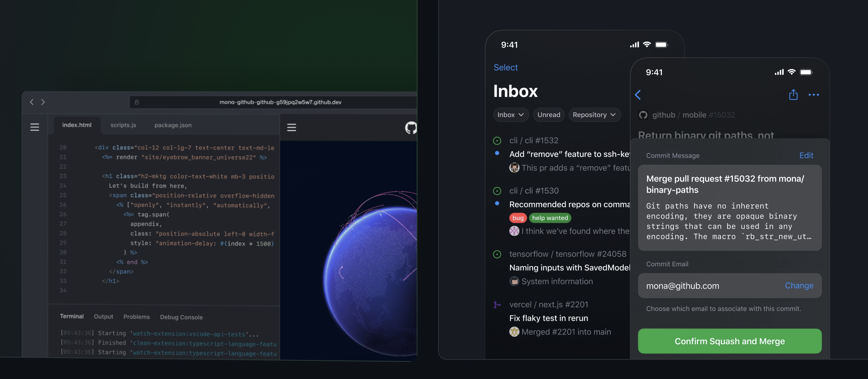Tap open issue icon for cli #1530
The image size is (868, 379).
(497, 191)
